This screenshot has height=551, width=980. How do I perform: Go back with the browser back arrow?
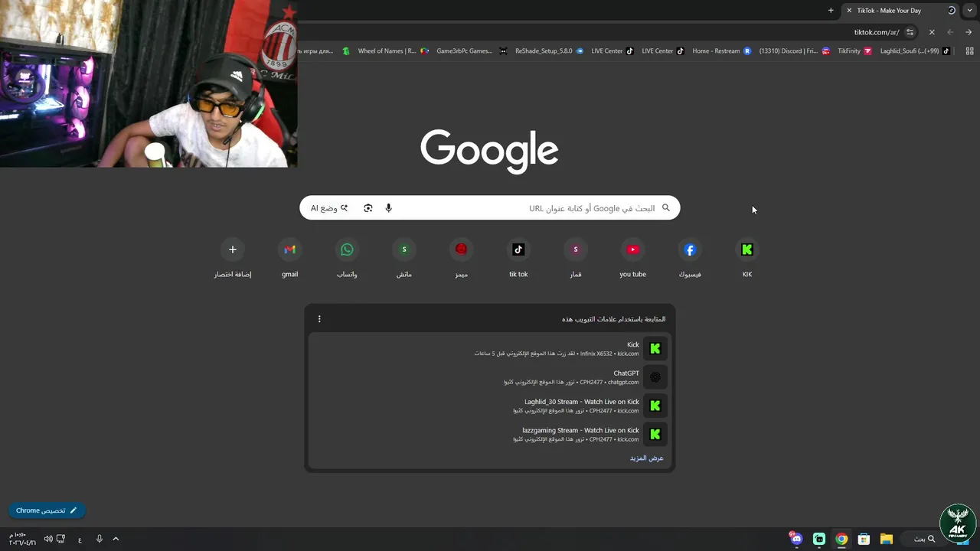click(950, 32)
